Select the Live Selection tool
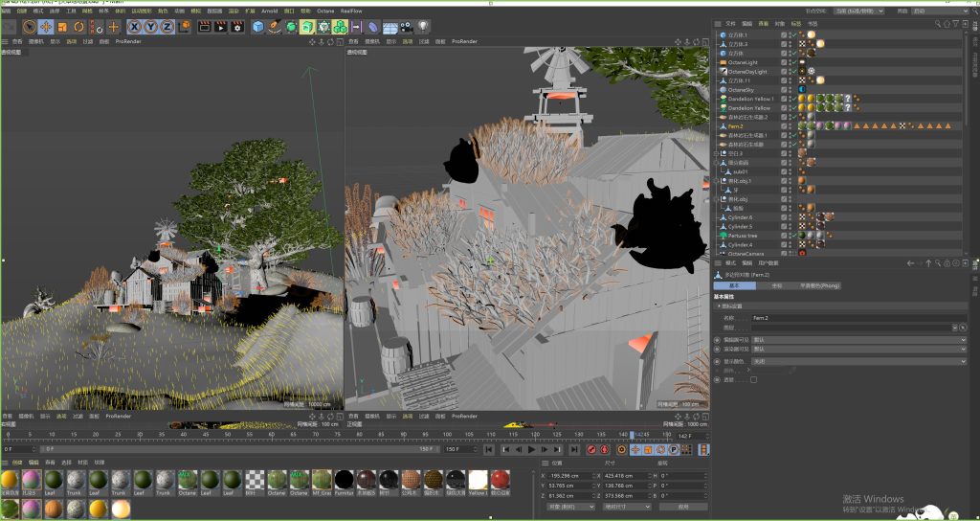980x521 pixels. point(30,27)
